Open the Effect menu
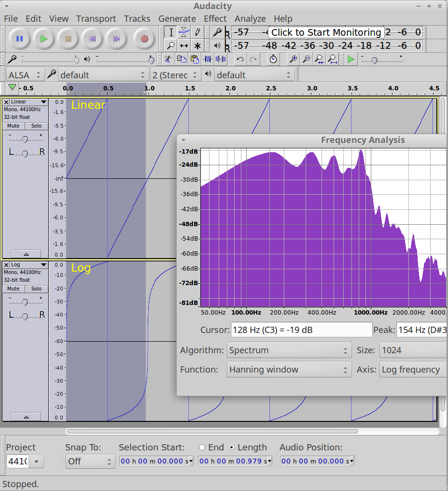Viewport: 448px width, 491px height. (215, 18)
